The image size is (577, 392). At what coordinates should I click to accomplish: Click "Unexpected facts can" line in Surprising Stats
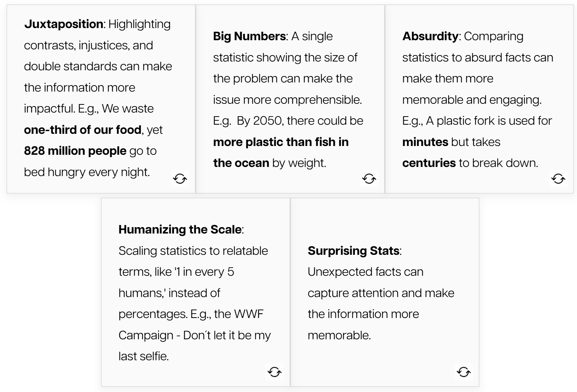pyautogui.click(x=365, y=272)
